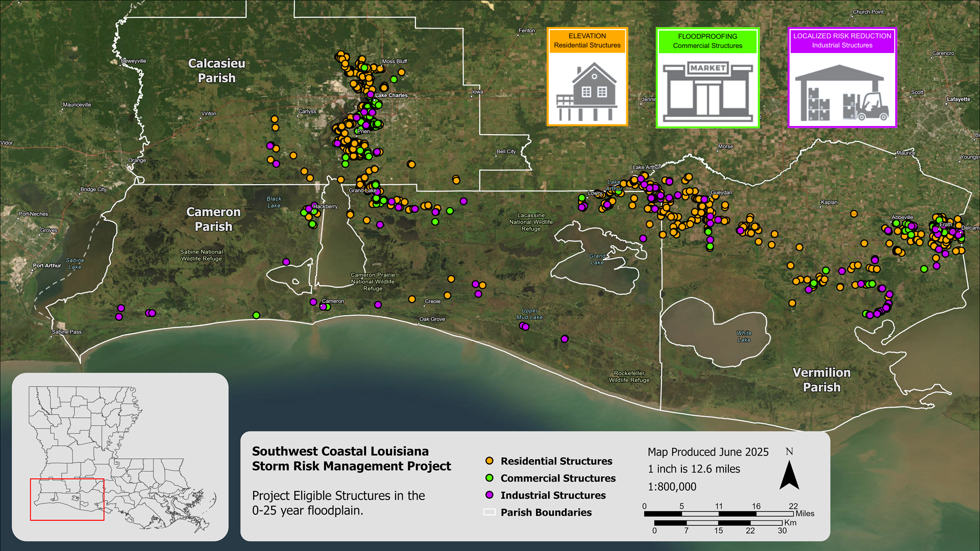Click the north arrow compass symbol
Screen dimensions: 980x551
pos(790,474)
